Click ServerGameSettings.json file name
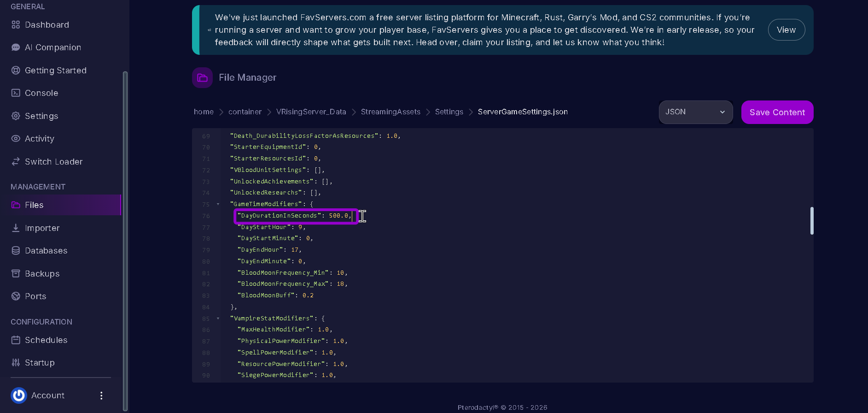 [x=523, y=112]
